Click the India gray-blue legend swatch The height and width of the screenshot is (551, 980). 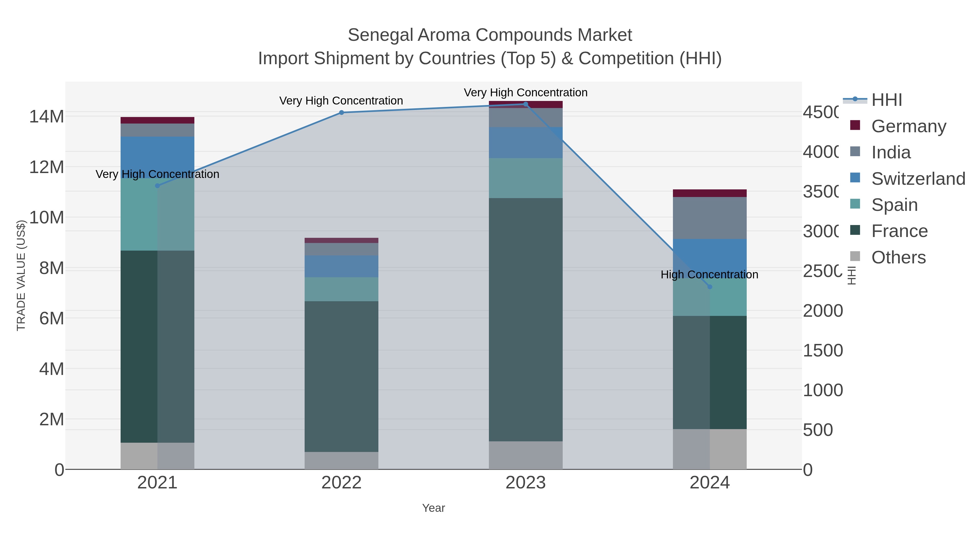(855, 151)
